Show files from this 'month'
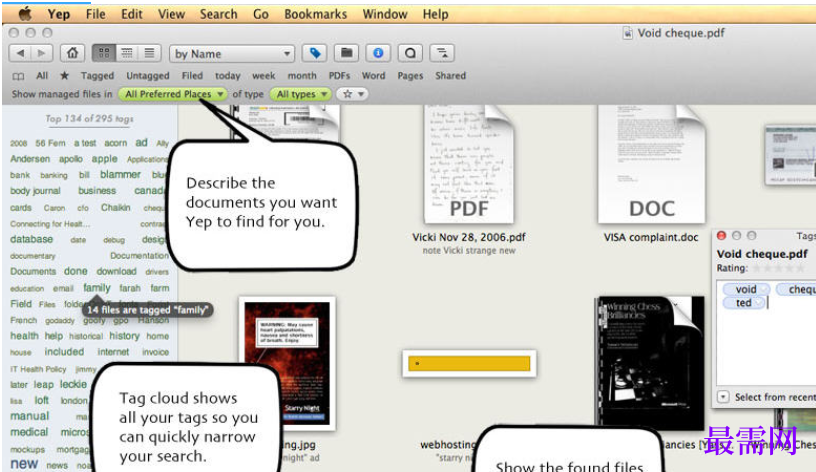 coord(302,76)
